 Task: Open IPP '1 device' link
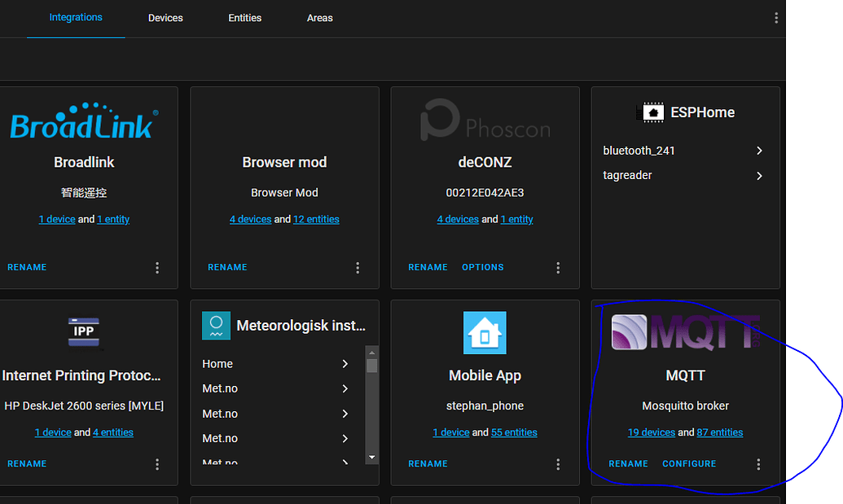click(x=53, y=432)
